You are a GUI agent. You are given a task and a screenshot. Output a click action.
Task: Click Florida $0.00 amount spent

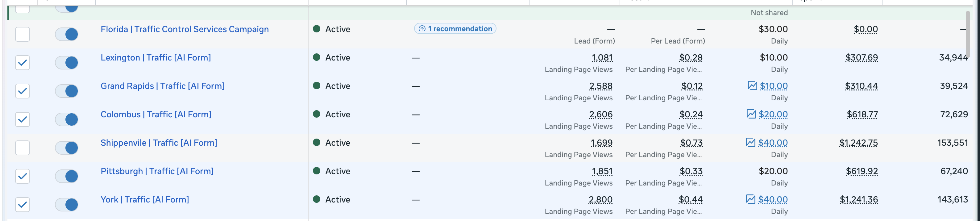(866, 29)
